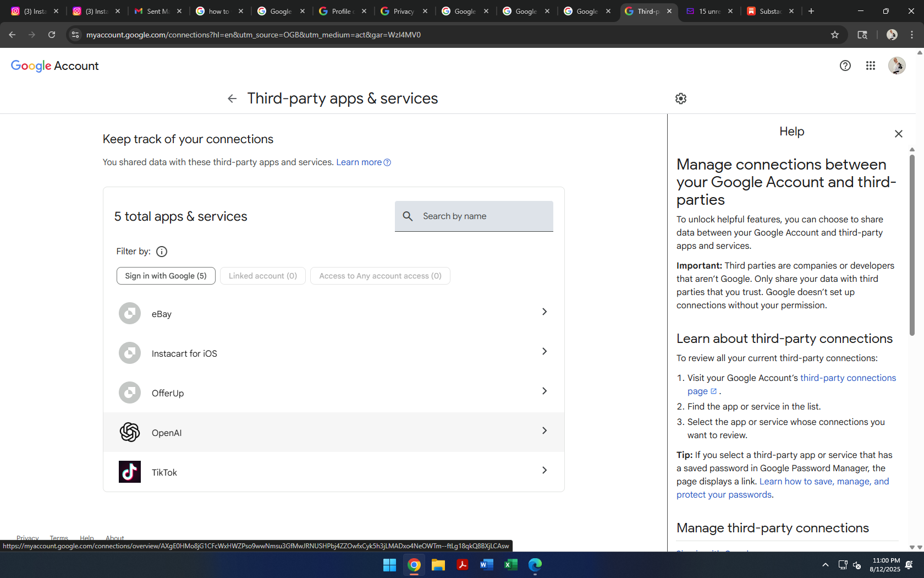Switch to the Substack browser tab
The height and width of the screenshot is (578, 924).
coord(770,11)
